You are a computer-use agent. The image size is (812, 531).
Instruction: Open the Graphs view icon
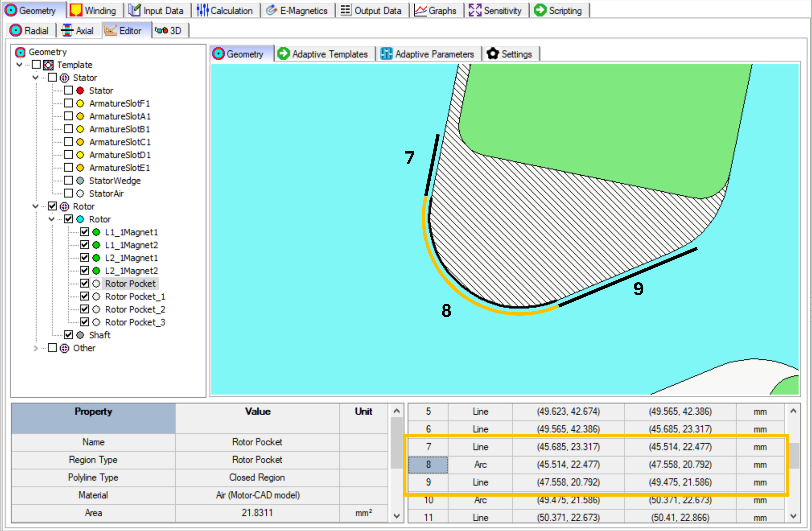(421, 10)
